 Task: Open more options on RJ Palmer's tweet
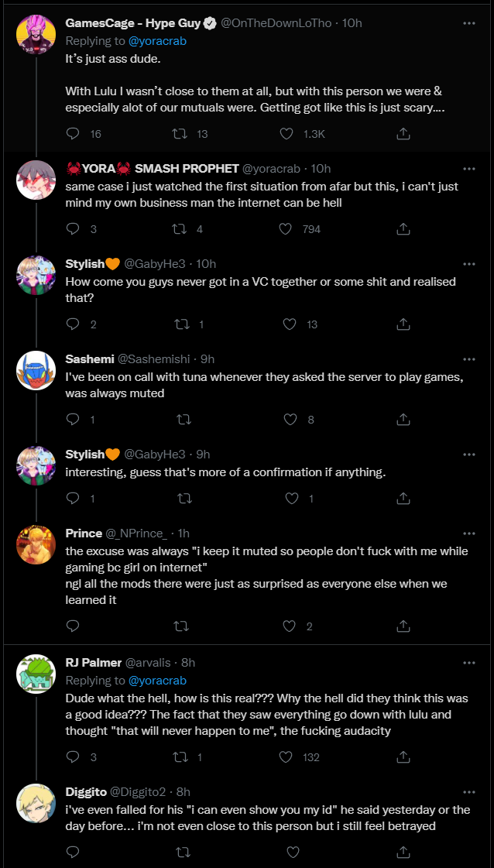[x=469, y=662]
